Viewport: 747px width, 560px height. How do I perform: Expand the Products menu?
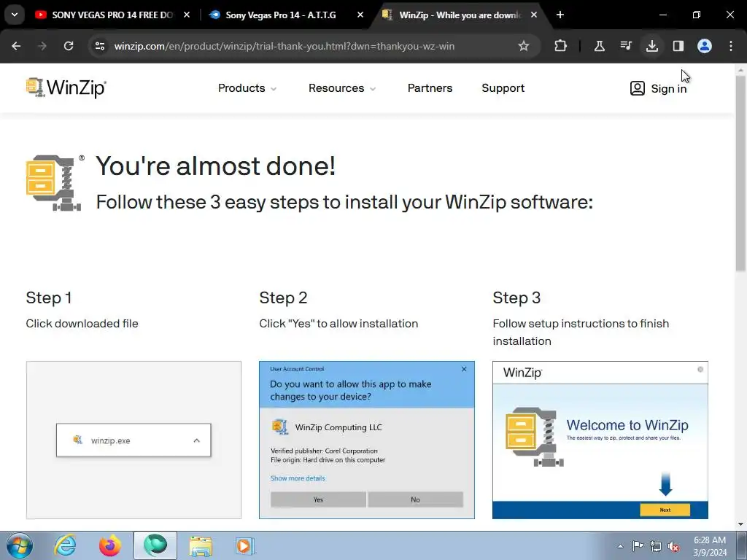coord(247,88)
